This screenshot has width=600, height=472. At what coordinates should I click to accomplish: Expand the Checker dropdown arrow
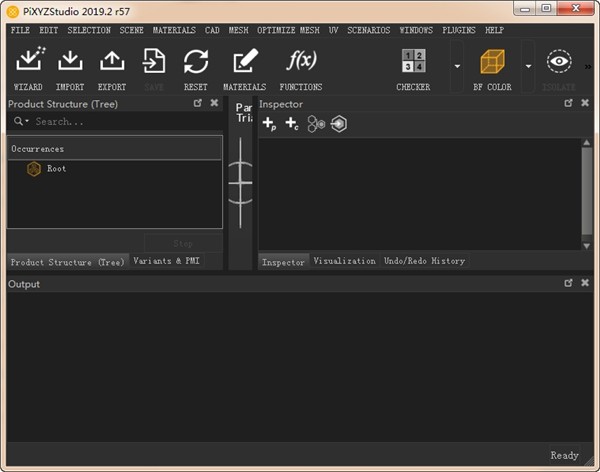click(x=457, y=66)
